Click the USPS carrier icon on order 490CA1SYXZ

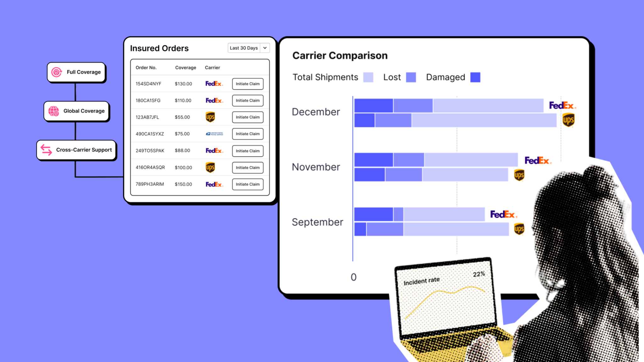coord(214,134)
